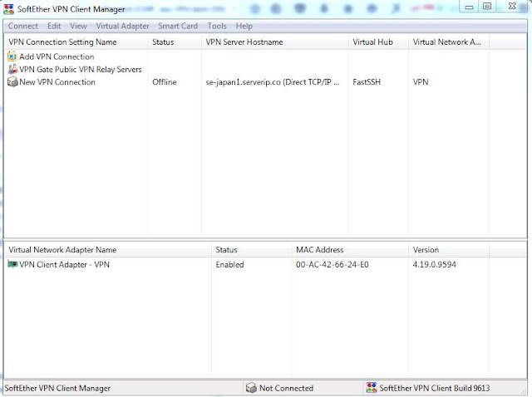Click the Not Connected status text
This screenshot has height=397, width=532.
click(x=286, y=388)
